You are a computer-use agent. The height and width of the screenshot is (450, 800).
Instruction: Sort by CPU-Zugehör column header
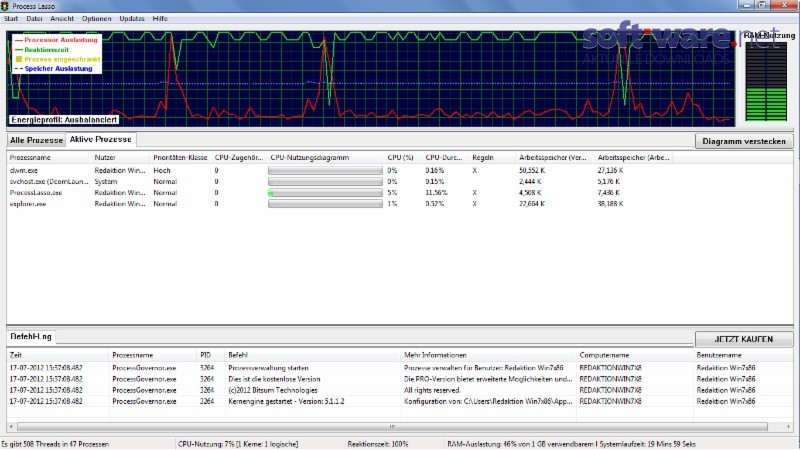[239, 158]
